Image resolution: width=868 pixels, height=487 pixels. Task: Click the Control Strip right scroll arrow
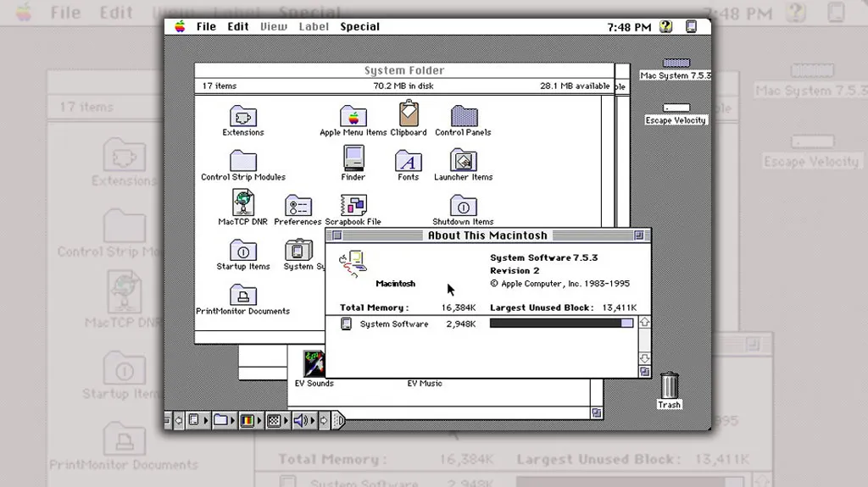click(x=324, y=421)
